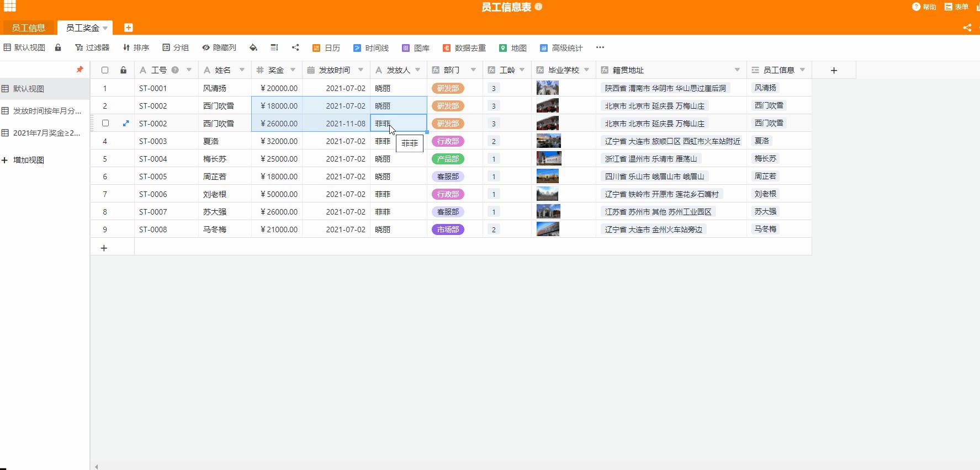The image size is (980, 470).
Task: Open the 图库 gallery plugin
Action: click(x=416, y=48)
